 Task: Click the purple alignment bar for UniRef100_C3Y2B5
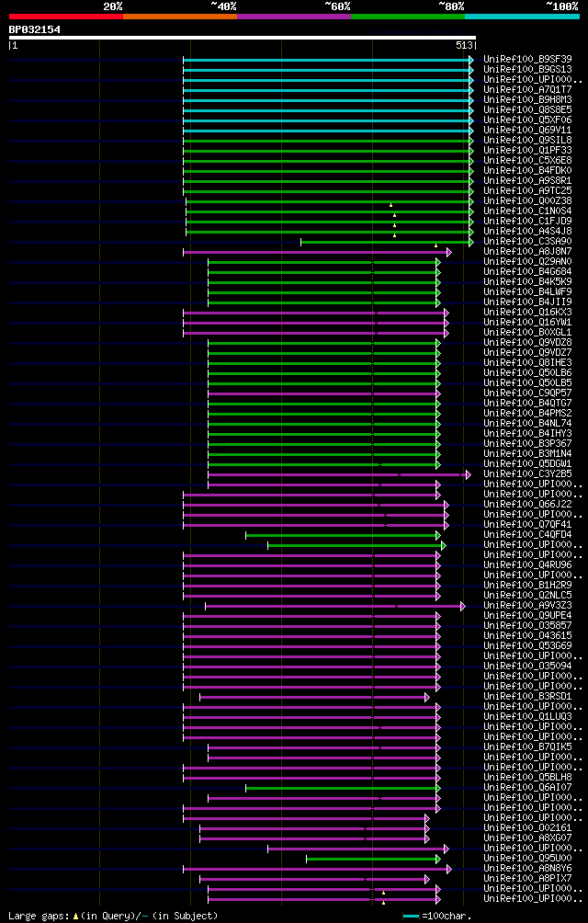(x=339, y=474)
